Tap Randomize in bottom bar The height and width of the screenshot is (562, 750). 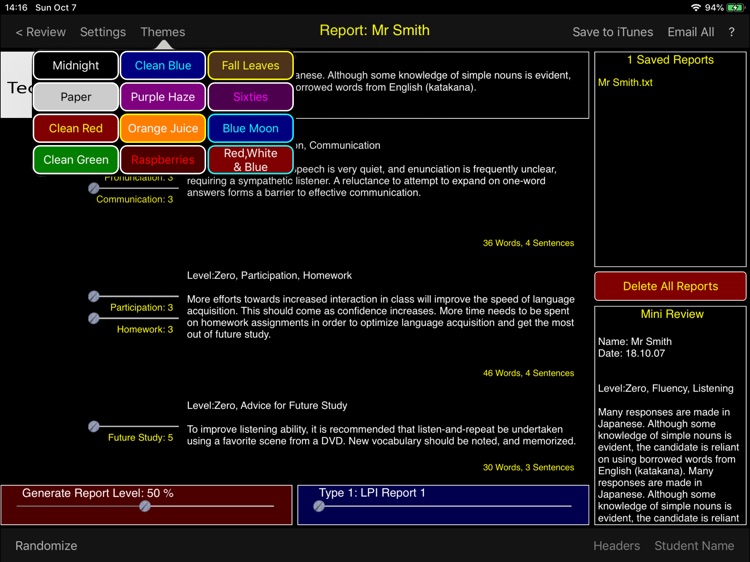point(46,546)
